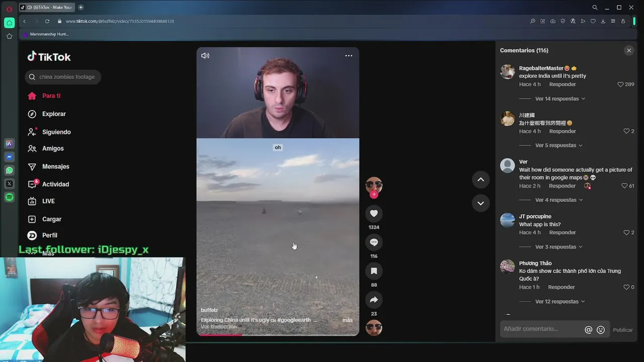Open buffelz's profile avatar above the like button

point(374,185)
